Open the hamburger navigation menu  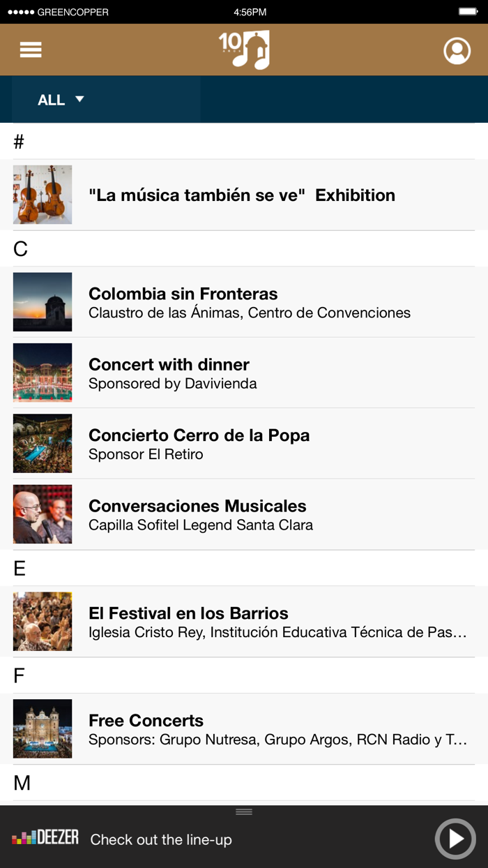click(x=30, y=50)
